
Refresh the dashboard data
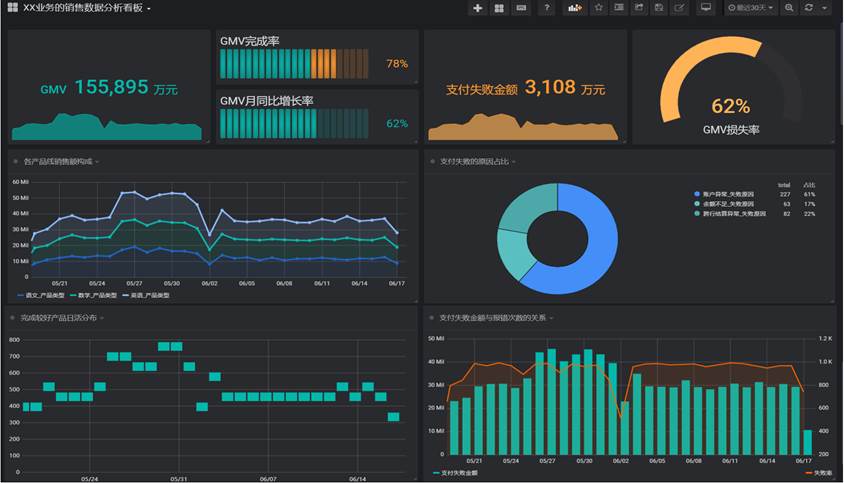(809, 8)
